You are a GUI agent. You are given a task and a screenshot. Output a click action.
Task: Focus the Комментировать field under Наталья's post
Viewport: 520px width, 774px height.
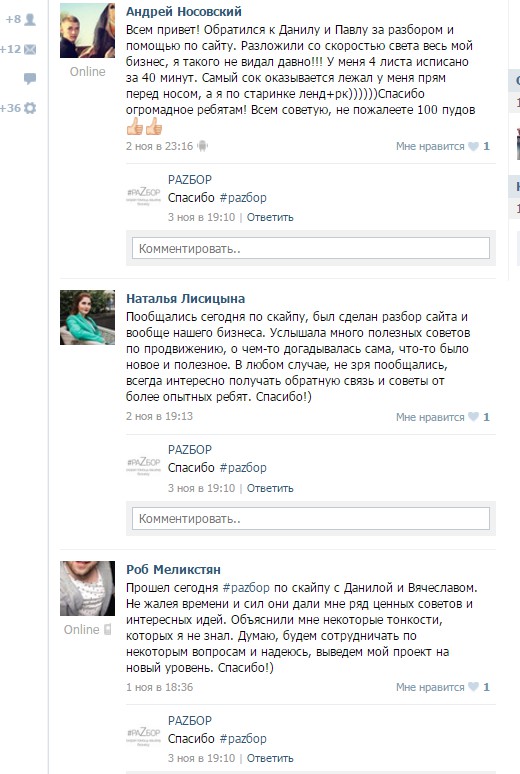coord(311,519)
